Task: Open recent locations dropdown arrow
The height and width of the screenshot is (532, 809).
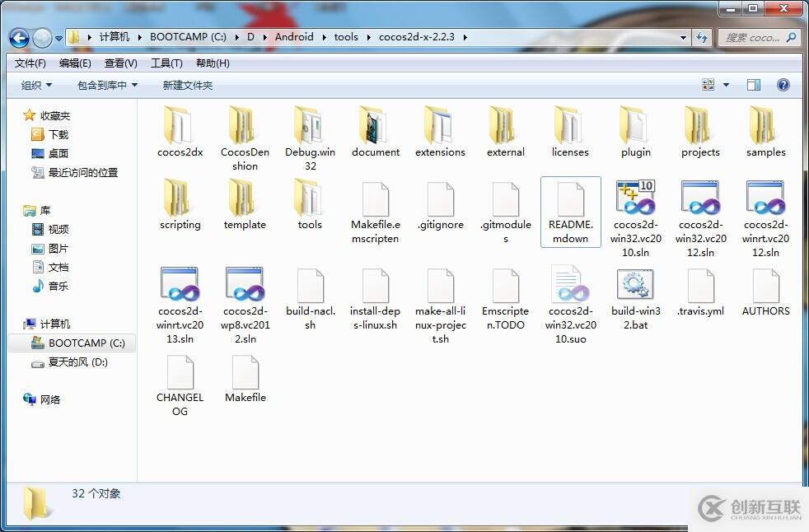Action: pyautogui.click(x=58, y=38)
